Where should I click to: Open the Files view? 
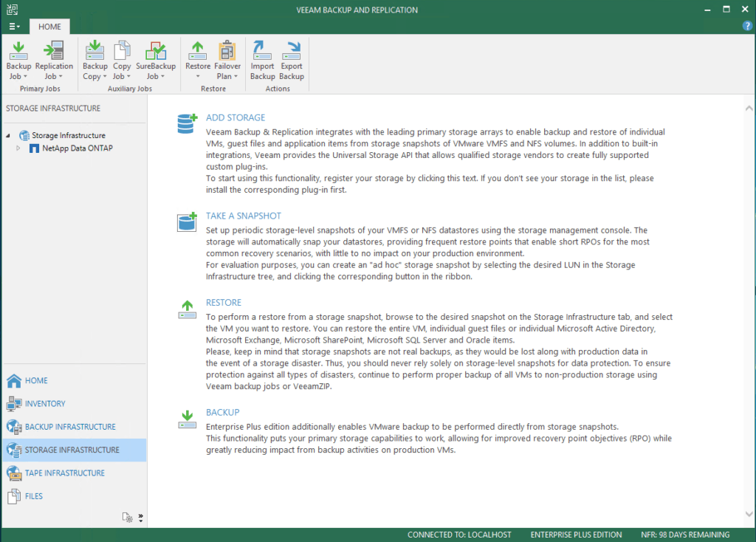(34, 495)
